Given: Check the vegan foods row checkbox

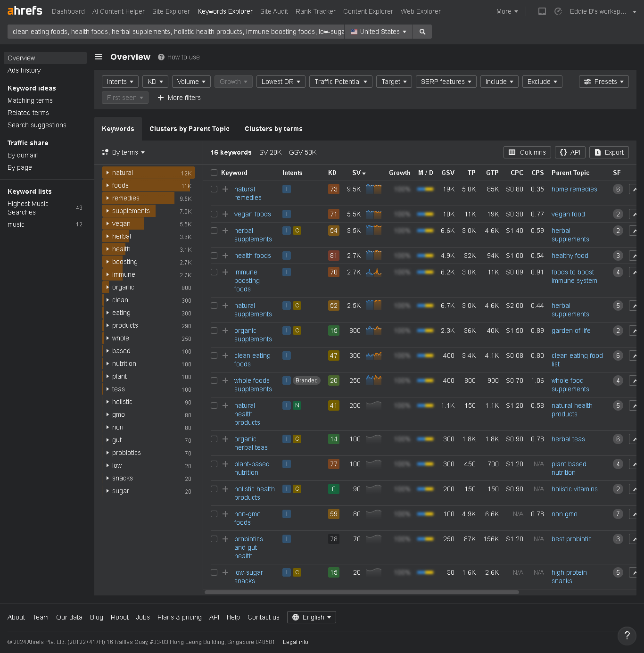Looking at the screenshot, I should click(214, 214).
